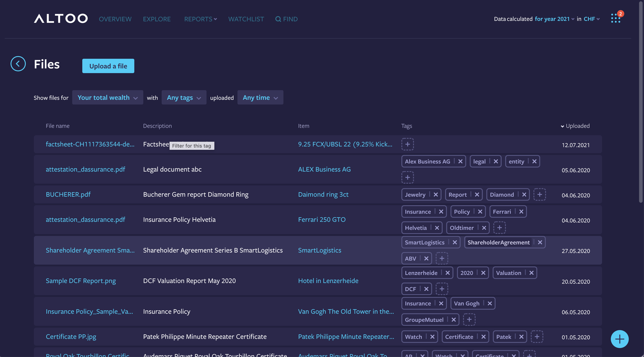Screen dimensions: 644x357
Task: Open Ferrari 250 GTO item
Action: pyautogui.click(x=322, y=220)
